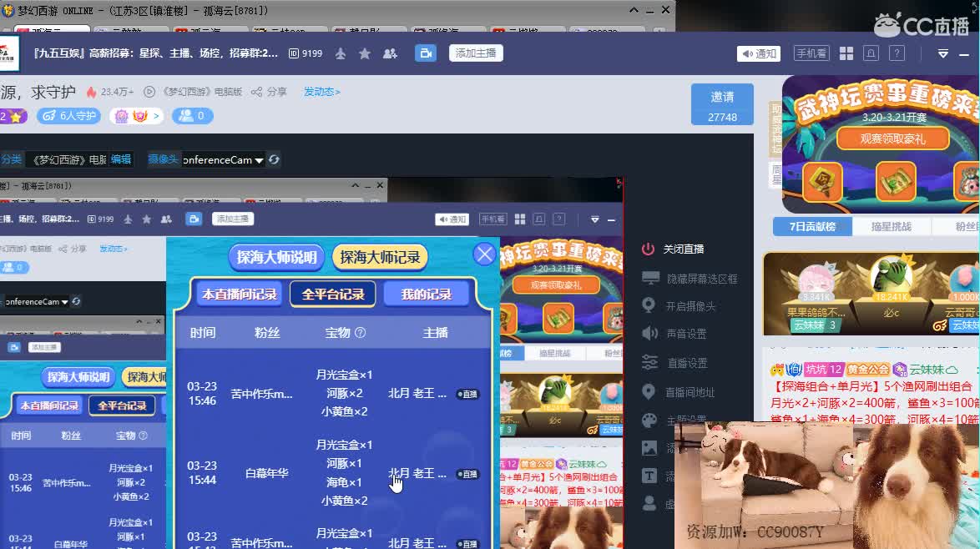
Task: Click 添加主播 in nested preview header
Action: (x=233, y=219)
